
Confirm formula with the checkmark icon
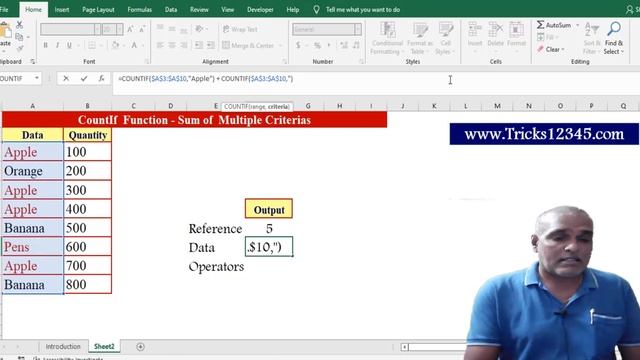tap(84, 78)
